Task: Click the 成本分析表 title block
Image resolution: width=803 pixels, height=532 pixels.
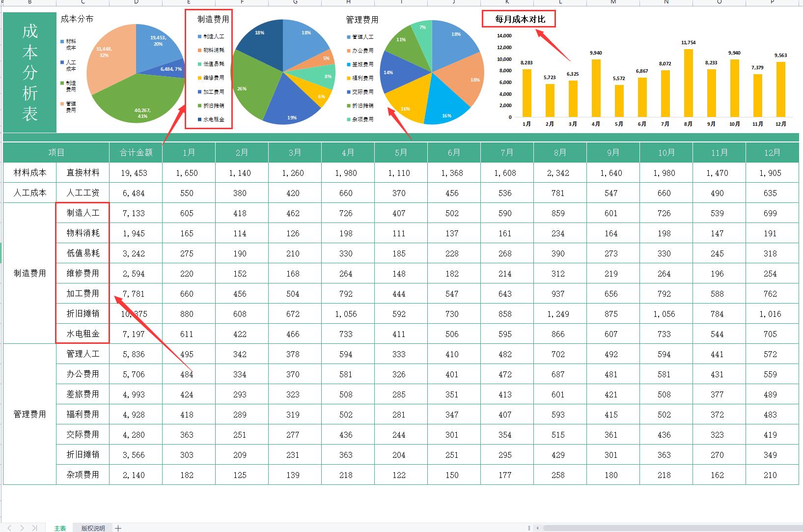Action: pyautogui.click(x=30, y=73)
